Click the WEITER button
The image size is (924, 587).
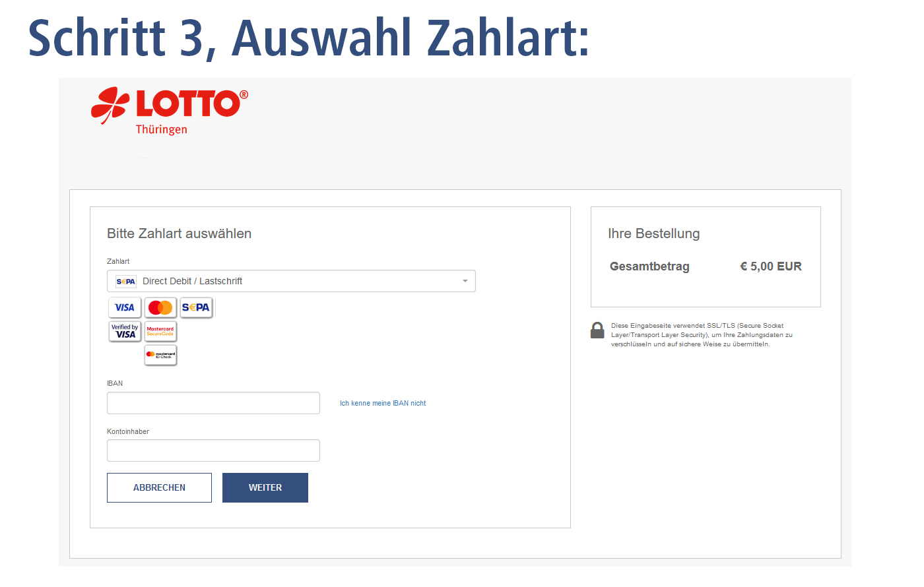tap(265, 487)
